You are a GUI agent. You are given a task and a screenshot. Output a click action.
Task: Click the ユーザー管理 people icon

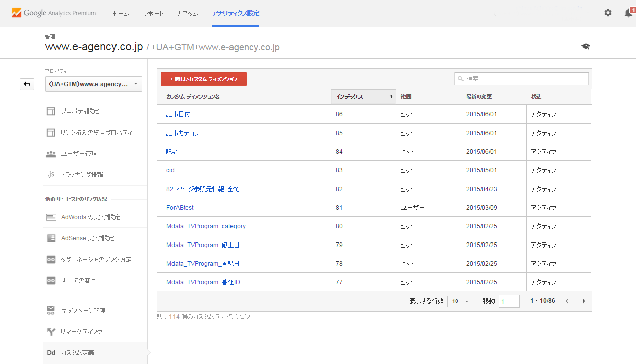click(51, 154)
